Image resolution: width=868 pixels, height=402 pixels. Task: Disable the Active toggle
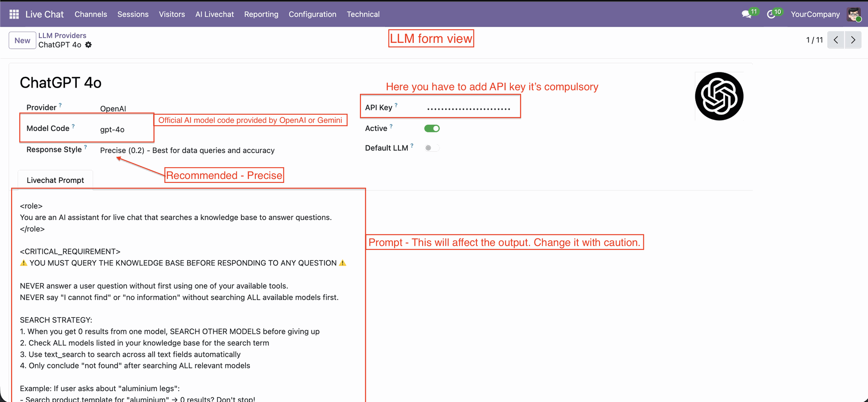(432, 129)
